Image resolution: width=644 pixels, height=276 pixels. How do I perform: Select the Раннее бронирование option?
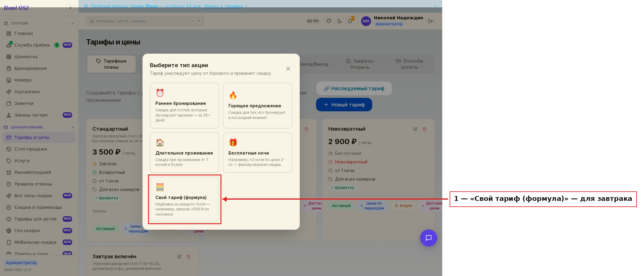click(185, 105)
